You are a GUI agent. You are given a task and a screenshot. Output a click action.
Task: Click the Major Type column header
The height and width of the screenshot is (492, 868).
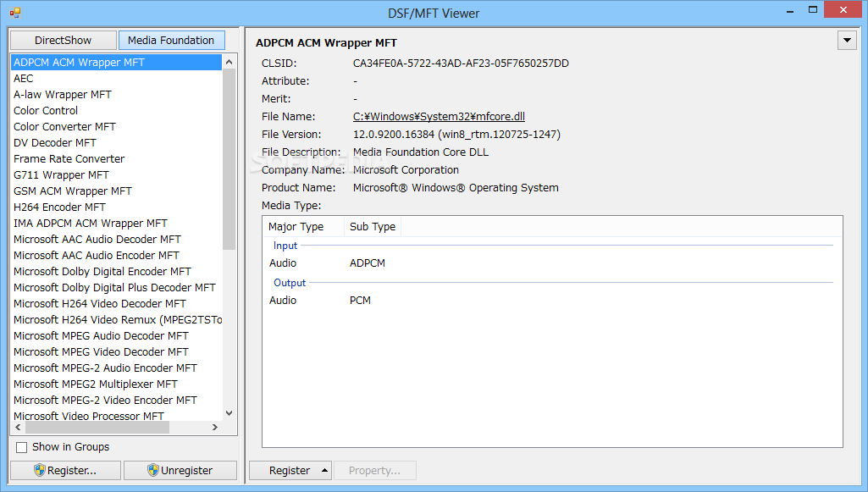[x=303, y=227]
